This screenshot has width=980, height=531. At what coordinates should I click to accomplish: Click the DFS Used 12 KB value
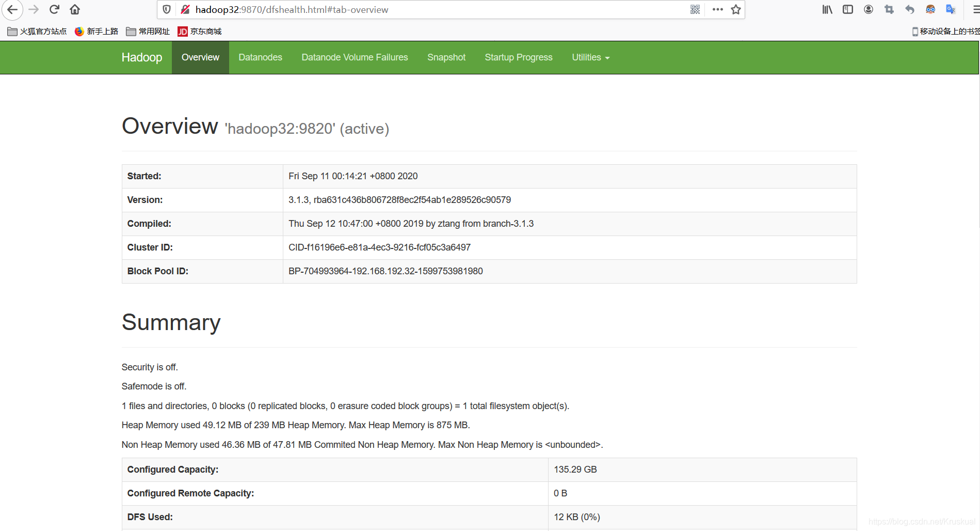577,517
